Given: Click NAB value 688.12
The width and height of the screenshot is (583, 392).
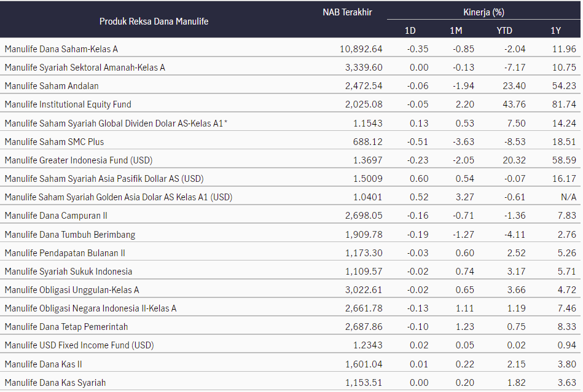Looking at the screenshot, I should pos(368,142).
